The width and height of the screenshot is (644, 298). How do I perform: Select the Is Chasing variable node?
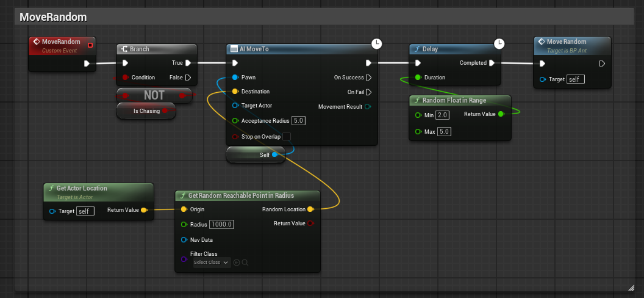[x=146, y=111]
